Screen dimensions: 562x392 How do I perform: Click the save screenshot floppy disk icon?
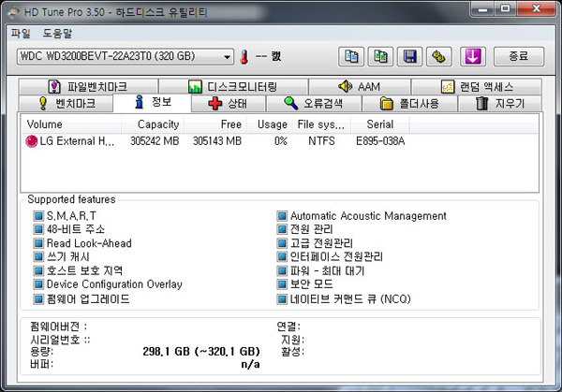409,56
